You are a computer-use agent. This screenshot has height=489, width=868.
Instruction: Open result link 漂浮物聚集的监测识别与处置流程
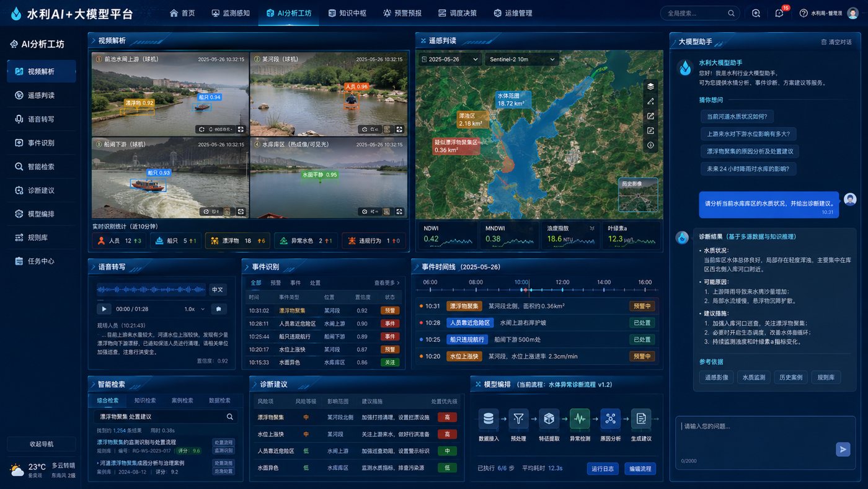pos(136,442)
